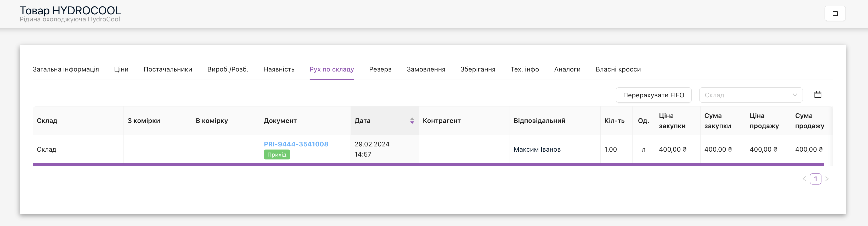This screenshot has height=226, width=868.
Task: Open the Ціни tab
Action: [x=121, y=69]
